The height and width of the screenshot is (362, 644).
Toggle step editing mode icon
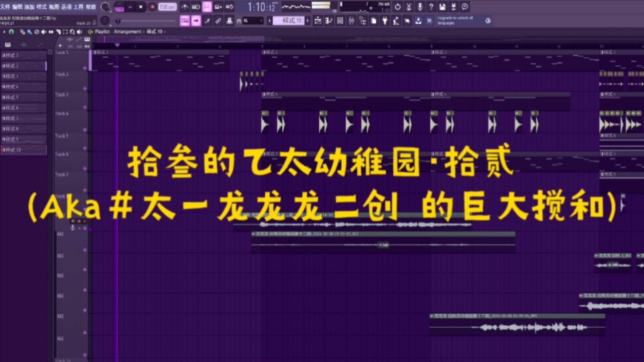click(x=207, y=21)
